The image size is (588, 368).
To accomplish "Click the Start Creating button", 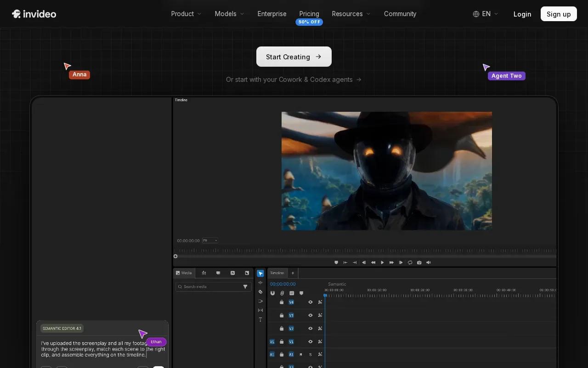I will point(294,57).
